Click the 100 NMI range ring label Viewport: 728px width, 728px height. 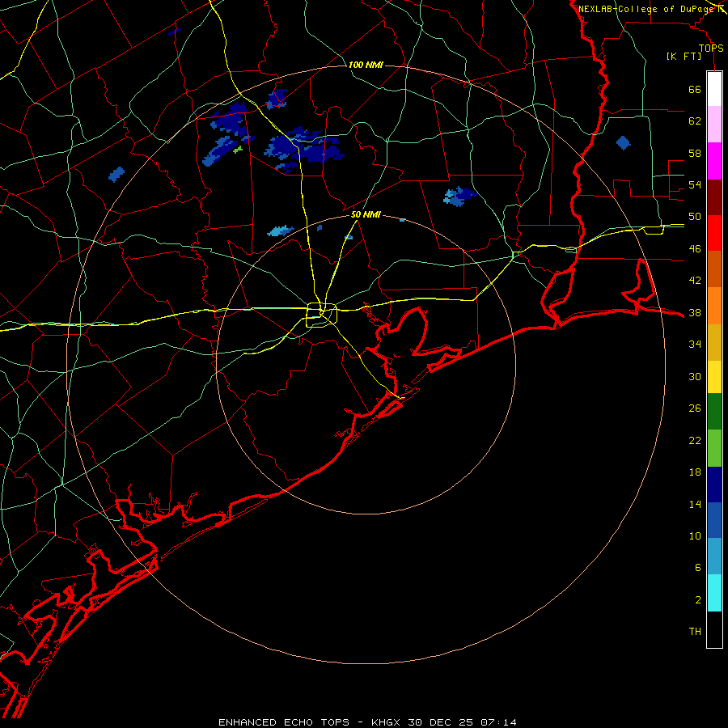pyautogui.click(x=366, y=65)
